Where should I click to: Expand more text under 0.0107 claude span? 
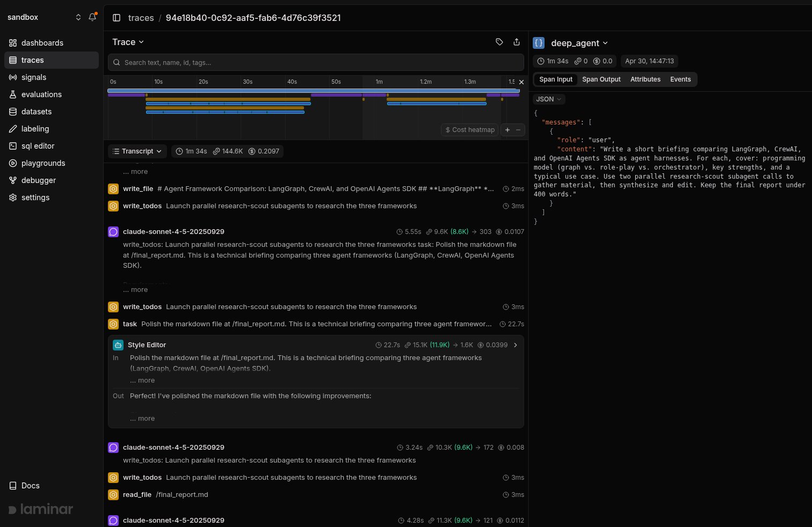[135, 290]
